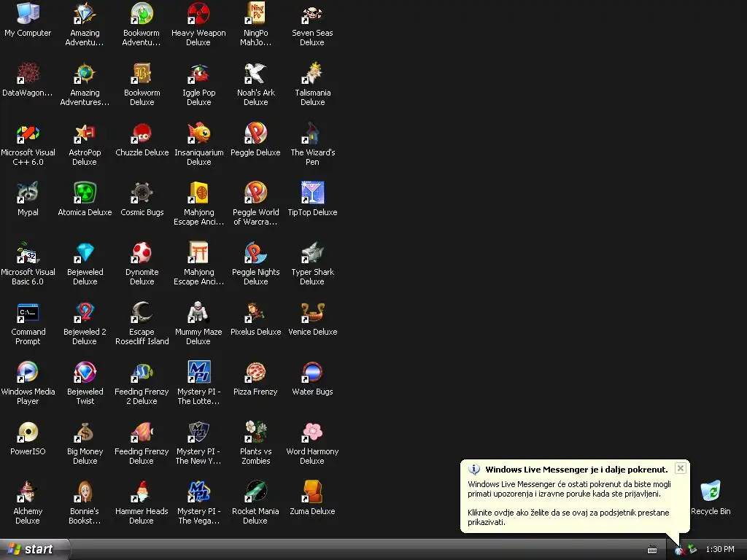747x560 pixels.
Task: Launch Bonnie's Bookstore shortcut
Action: (85, 492)
